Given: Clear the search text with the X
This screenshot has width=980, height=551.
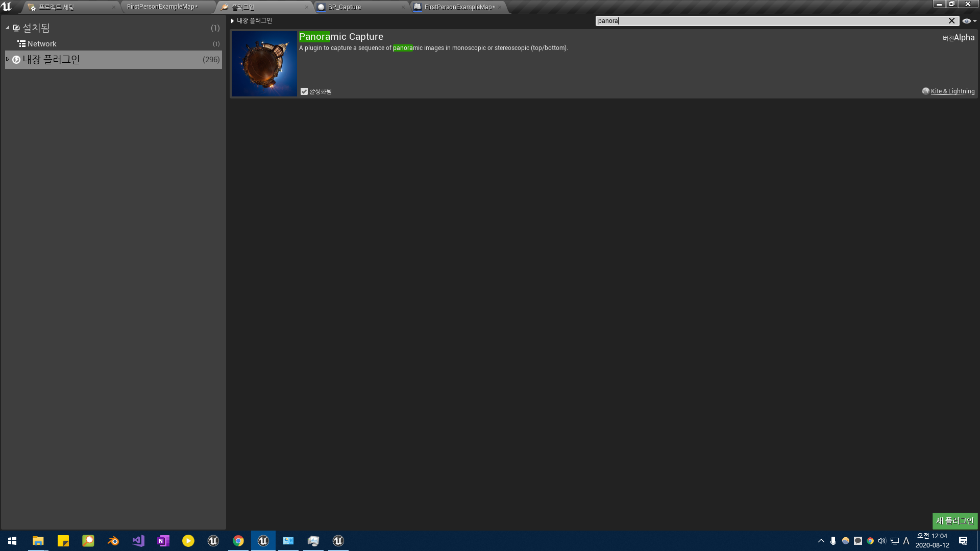Looking at the screenshot, I should 951,21.
